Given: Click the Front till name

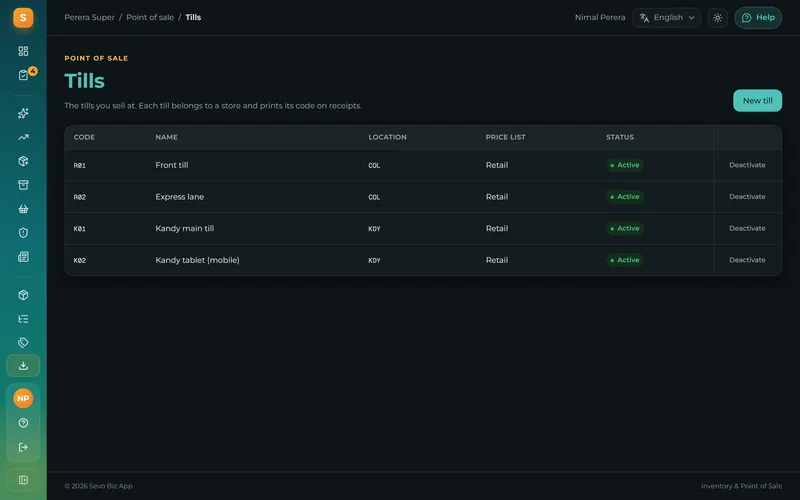Looking at the screenshot, I should point(171,165).
